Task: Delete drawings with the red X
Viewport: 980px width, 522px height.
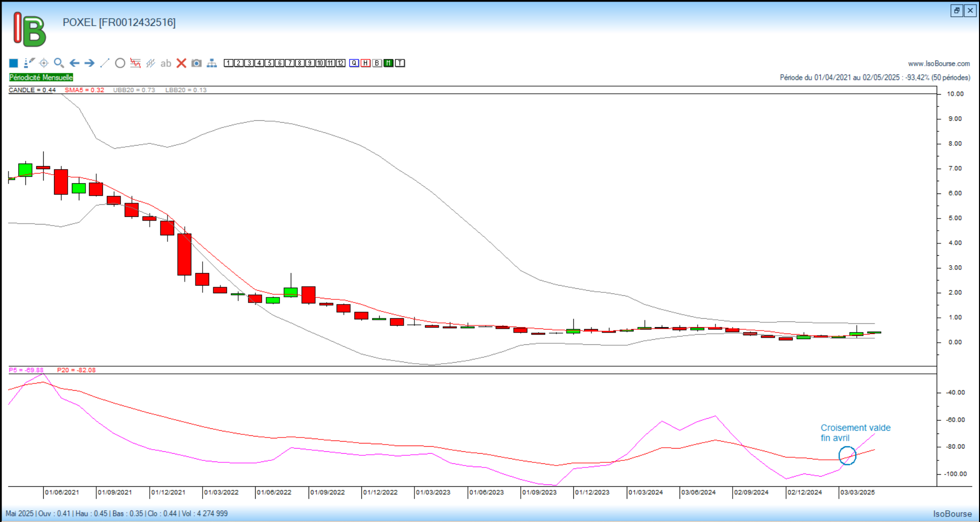Action: coord(181,63)
